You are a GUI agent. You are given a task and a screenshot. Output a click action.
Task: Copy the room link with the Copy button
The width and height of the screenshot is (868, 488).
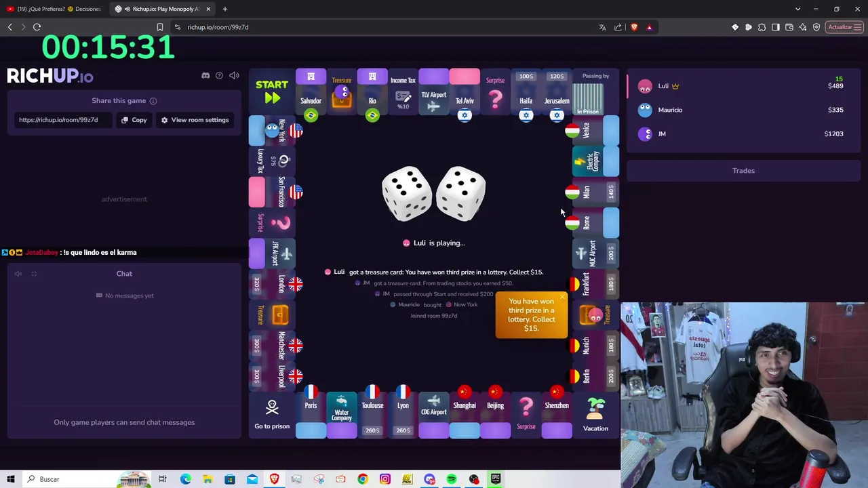pos(134,120)
